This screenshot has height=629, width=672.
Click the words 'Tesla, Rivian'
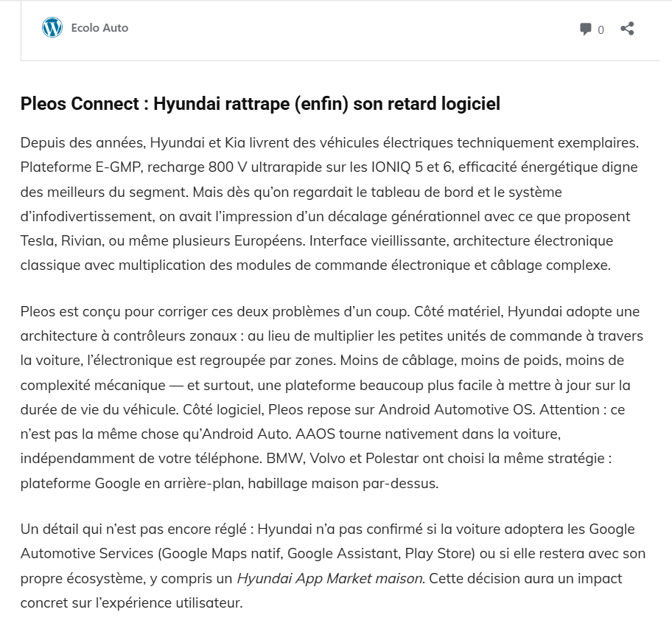pos(66,240)
